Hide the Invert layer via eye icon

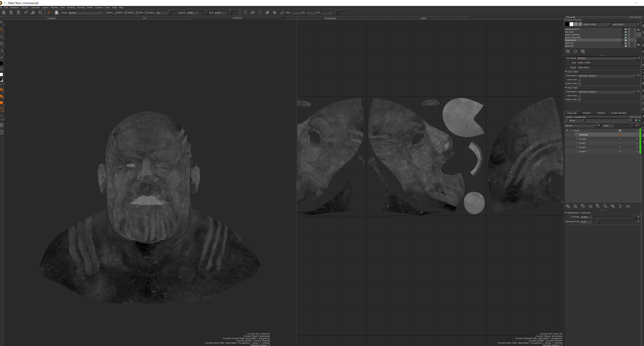pyautogui.click(x=577, y=143)
